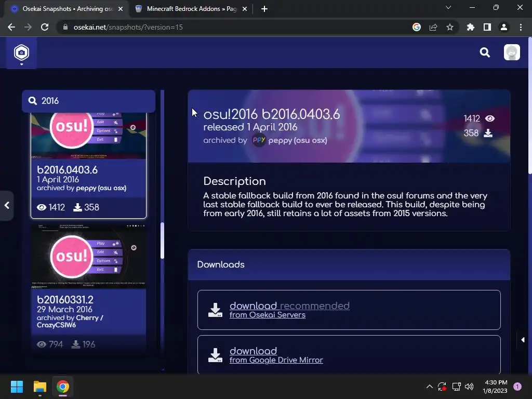Click the Description heading
The image size is (532, 399).
point(234,181)
